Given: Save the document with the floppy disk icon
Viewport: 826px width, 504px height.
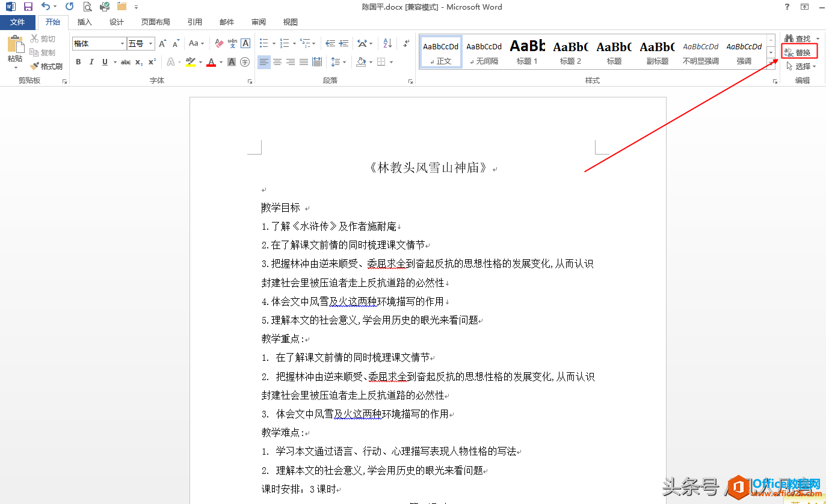Looking at the screenshot, I should click(x=28, y=7).
